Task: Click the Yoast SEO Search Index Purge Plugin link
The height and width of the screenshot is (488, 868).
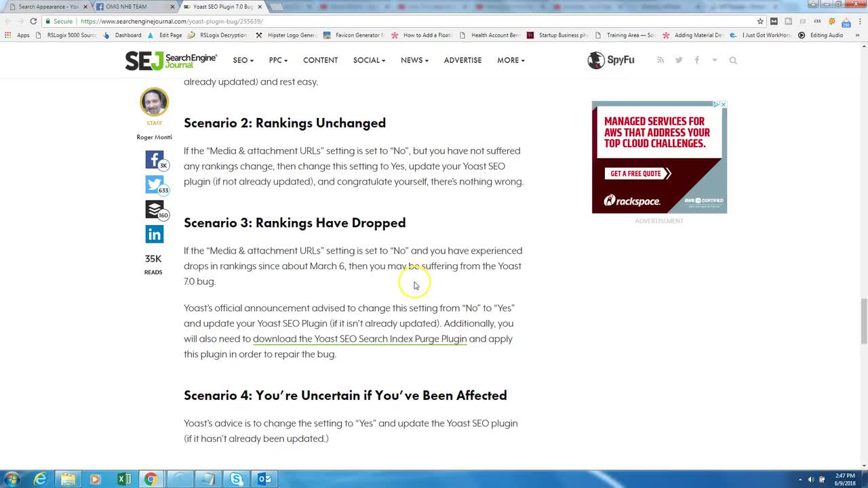Action: 359,339
